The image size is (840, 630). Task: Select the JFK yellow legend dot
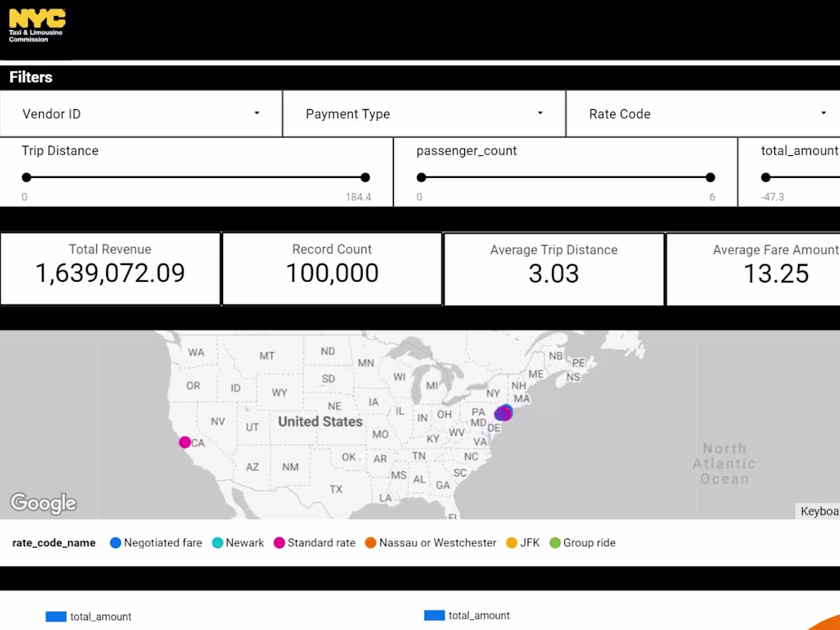[x=510, y=542]
